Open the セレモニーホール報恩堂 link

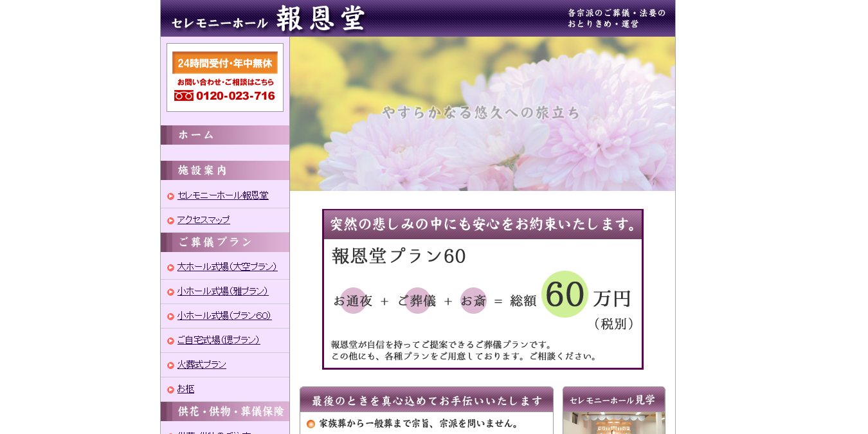(x=223, y=195)
